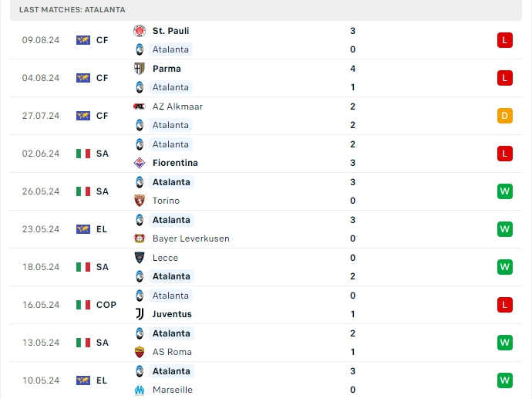Click the red L badge for St. Pauli match
The width and height of the screenshot is (532, 399).
click(505, 40)
